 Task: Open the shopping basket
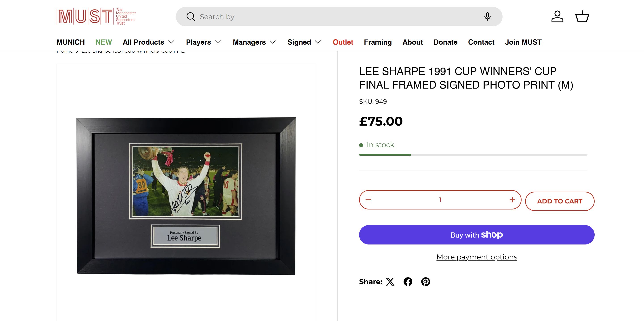coord(582,17)
